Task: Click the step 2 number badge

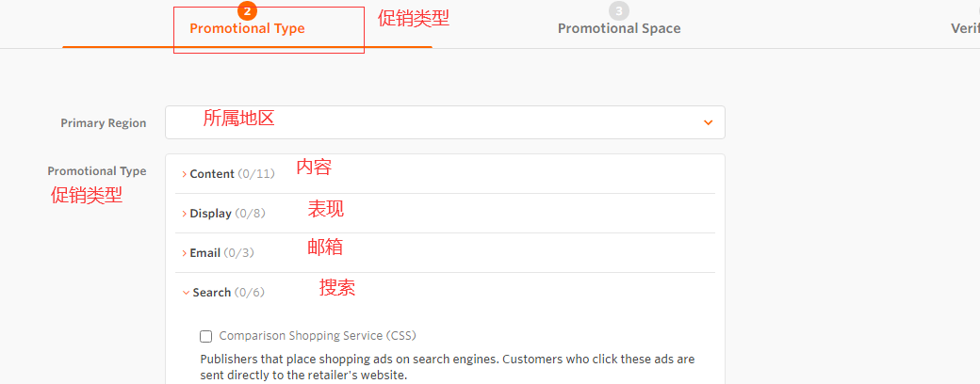Action: tap(247, 11)
